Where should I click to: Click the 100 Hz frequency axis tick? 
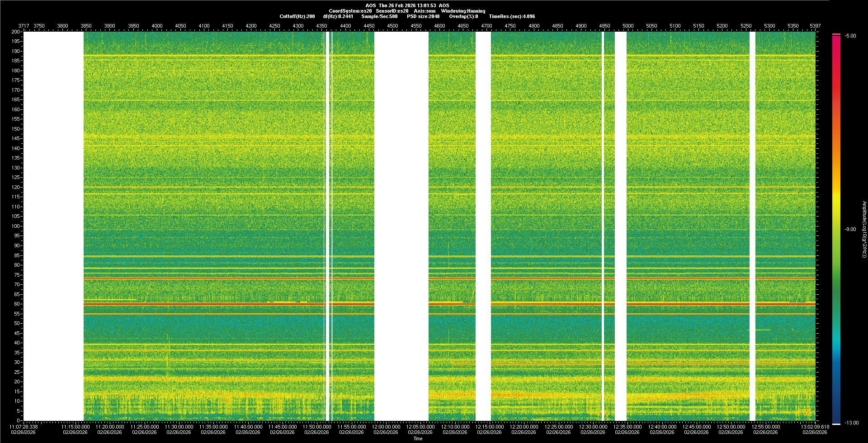16,226
